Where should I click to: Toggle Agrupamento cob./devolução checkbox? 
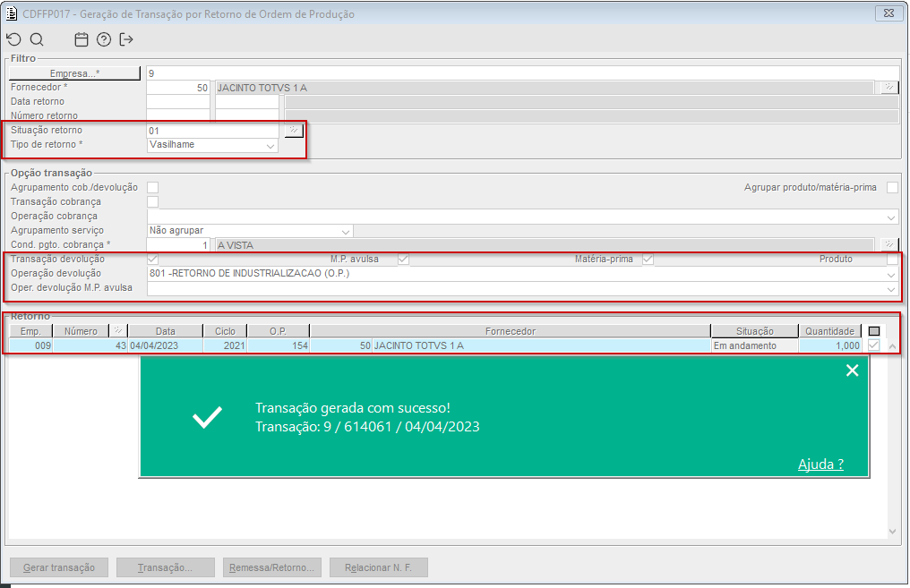152,187
